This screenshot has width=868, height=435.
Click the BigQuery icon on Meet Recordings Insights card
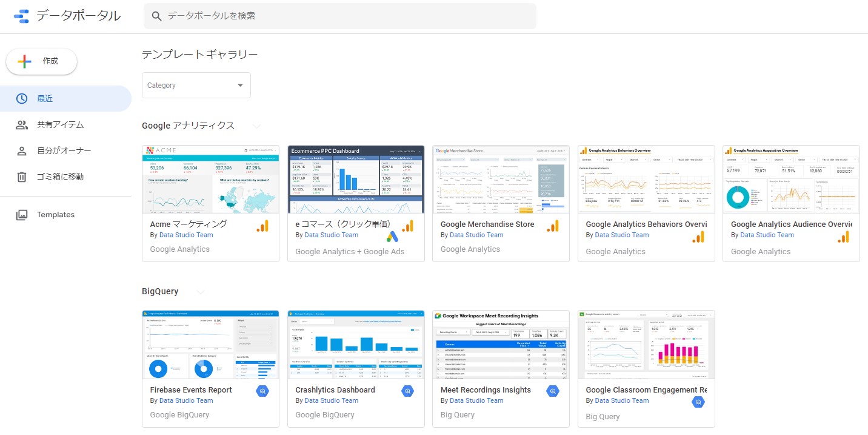click(x=553, y=391)
